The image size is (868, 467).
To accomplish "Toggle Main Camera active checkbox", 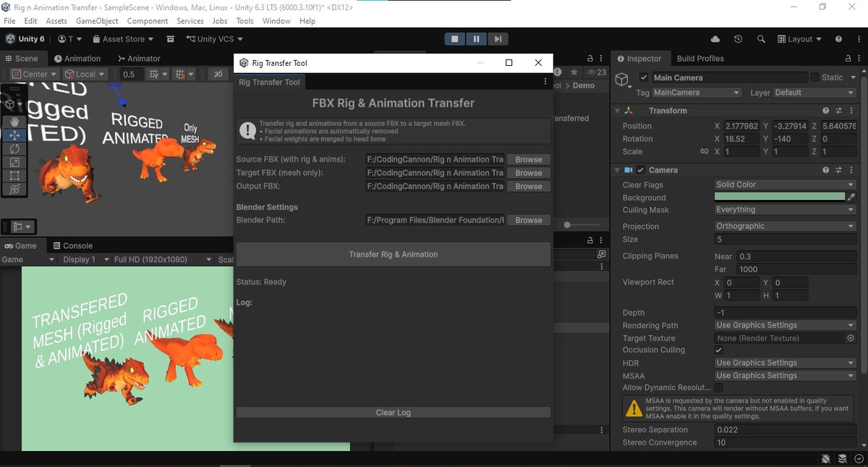I will [644, 77].
